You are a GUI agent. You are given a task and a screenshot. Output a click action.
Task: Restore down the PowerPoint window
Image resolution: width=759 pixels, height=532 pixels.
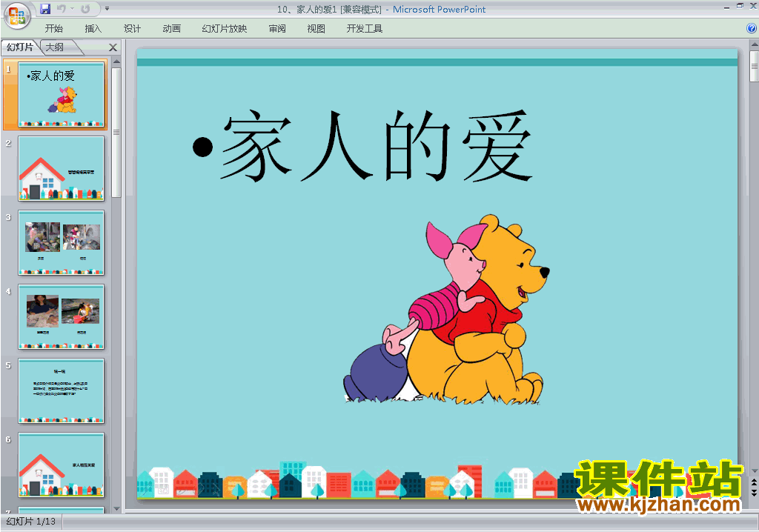[740, 6]
